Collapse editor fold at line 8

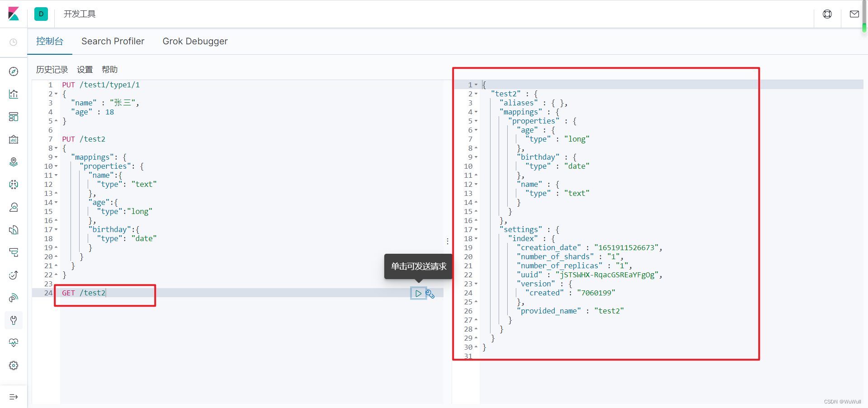click(x=56, y=148)
